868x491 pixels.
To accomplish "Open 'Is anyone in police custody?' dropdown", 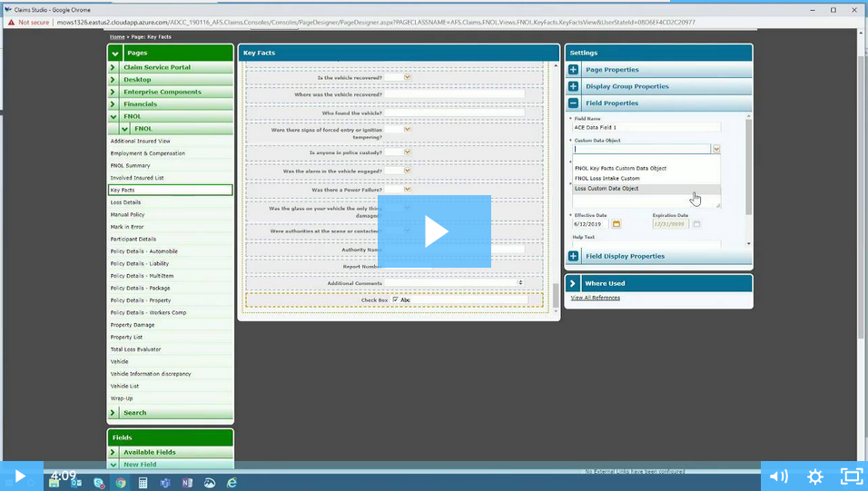I will coord(408,152).
